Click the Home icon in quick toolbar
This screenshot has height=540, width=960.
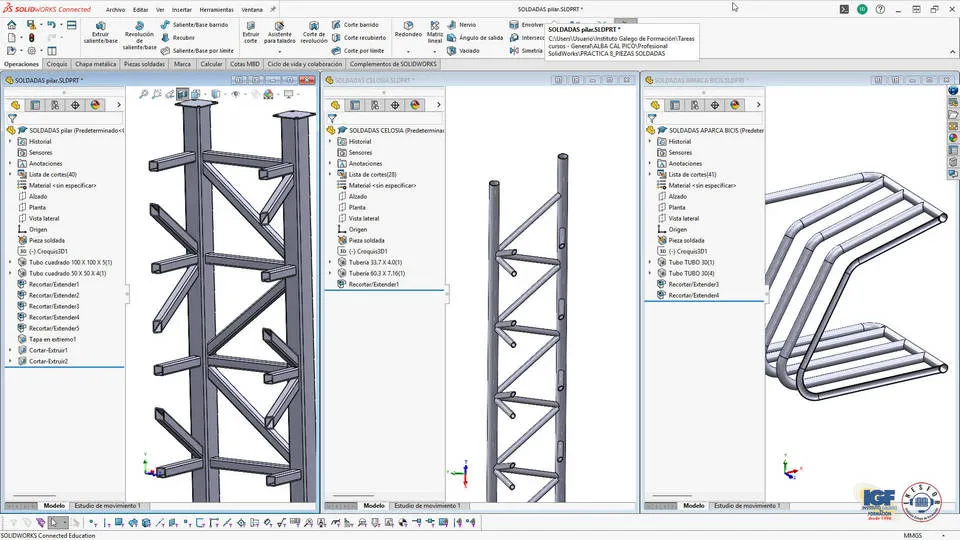(x=12, y=24)
